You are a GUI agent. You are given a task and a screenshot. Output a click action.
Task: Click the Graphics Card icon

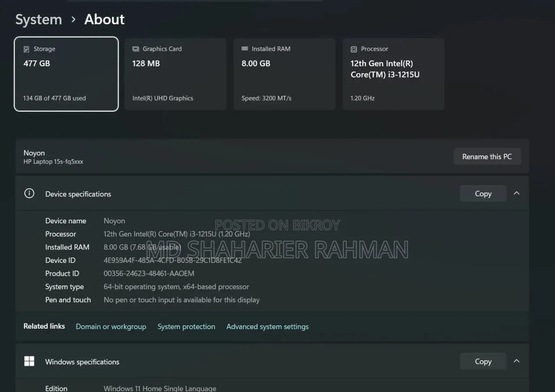[x=136, y=49]
